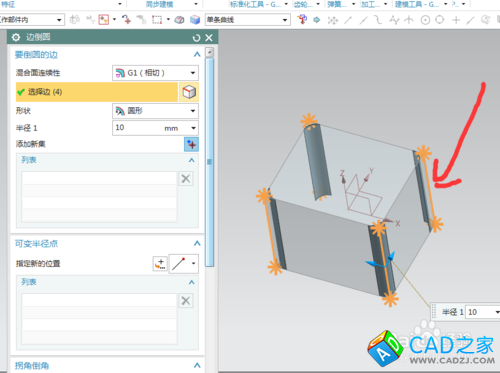500x373 pixels.
Task: Open the 混合面连续性 G1 dropdown
Action: coord(155,73)
